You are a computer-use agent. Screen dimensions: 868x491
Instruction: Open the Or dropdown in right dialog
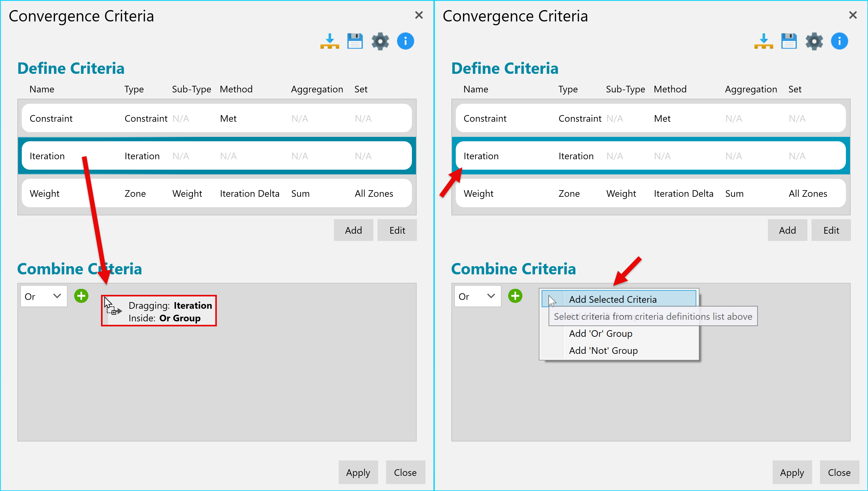tap(478, 296)
